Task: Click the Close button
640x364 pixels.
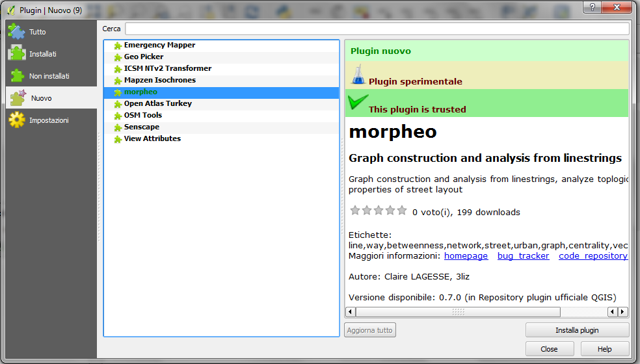Action: click(x=550, y=349)
